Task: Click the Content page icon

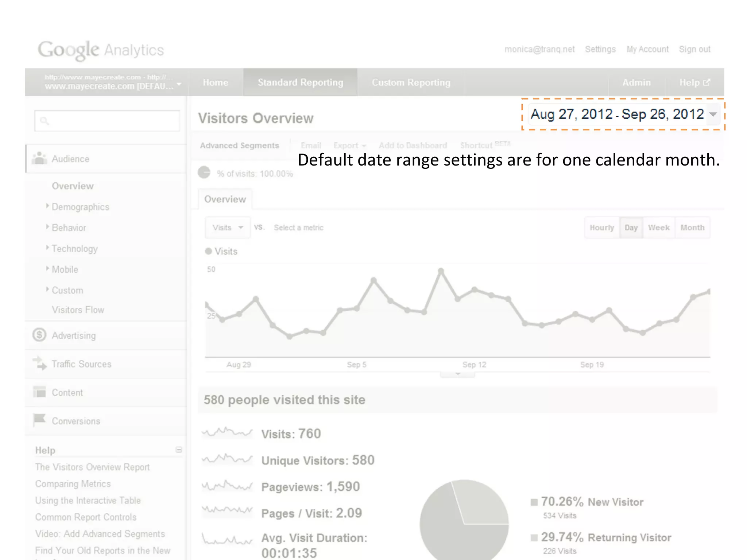Action: pos(39,392)
